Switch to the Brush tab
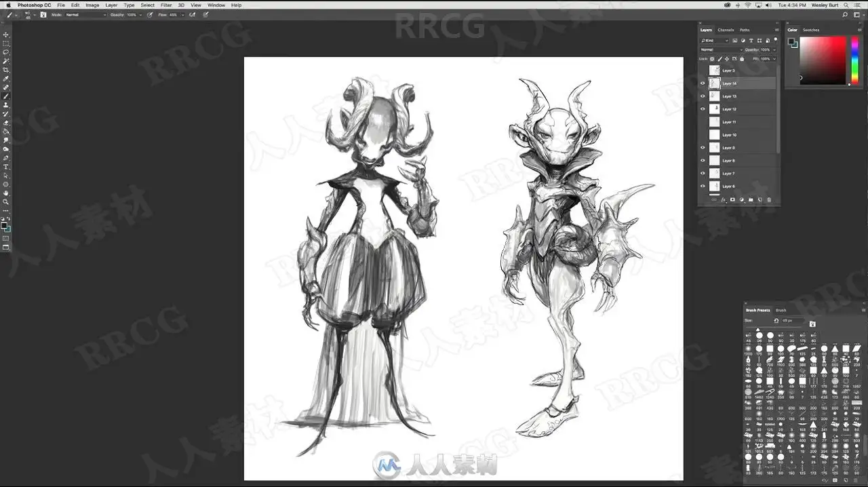This screenshot has width=868, height=487. (781, 310)
